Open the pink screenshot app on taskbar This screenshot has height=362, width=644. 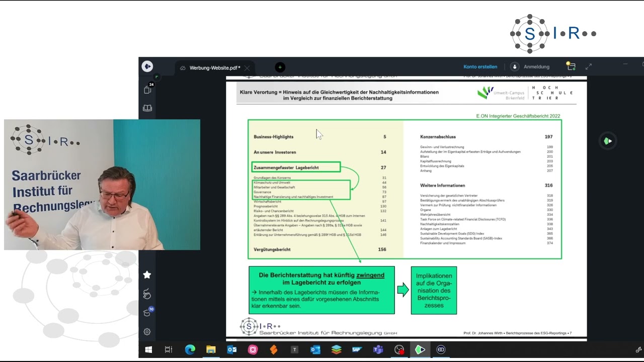[253, 349]
